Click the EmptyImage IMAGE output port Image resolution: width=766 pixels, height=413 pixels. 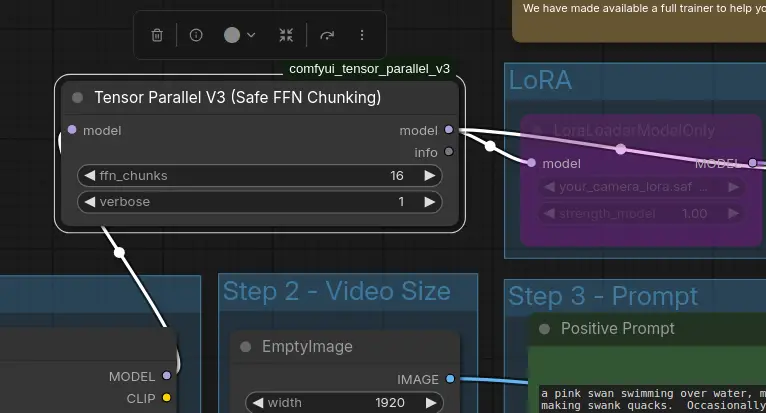point(450,379)
